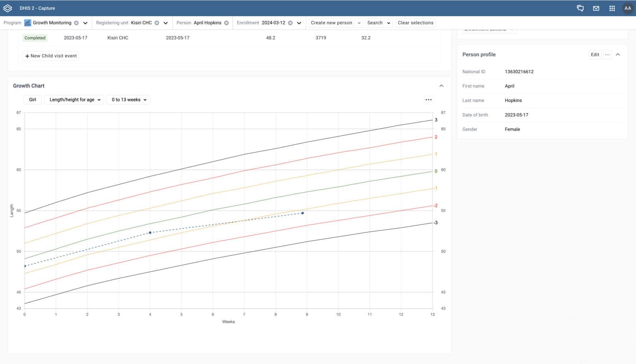Click the DHIS 2 logo icon
The height and width of the screenshot is (364, 636).
[x=7, y=8]
